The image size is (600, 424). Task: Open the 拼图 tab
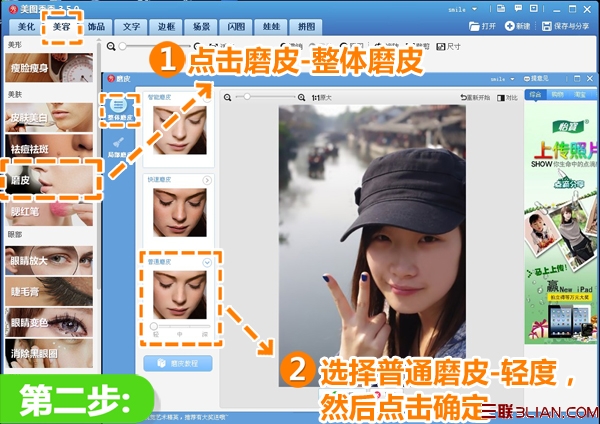click(x=307, y=27)
